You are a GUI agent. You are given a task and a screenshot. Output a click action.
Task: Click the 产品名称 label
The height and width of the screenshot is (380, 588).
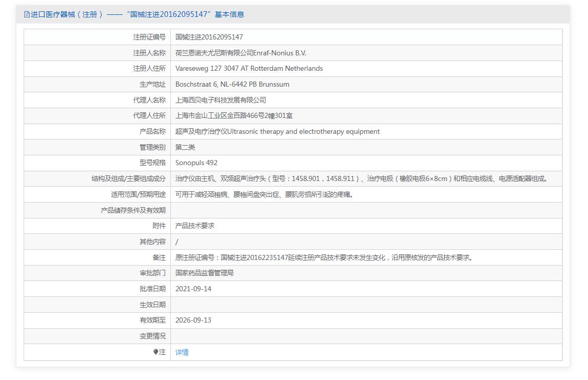tap(152, 131)
